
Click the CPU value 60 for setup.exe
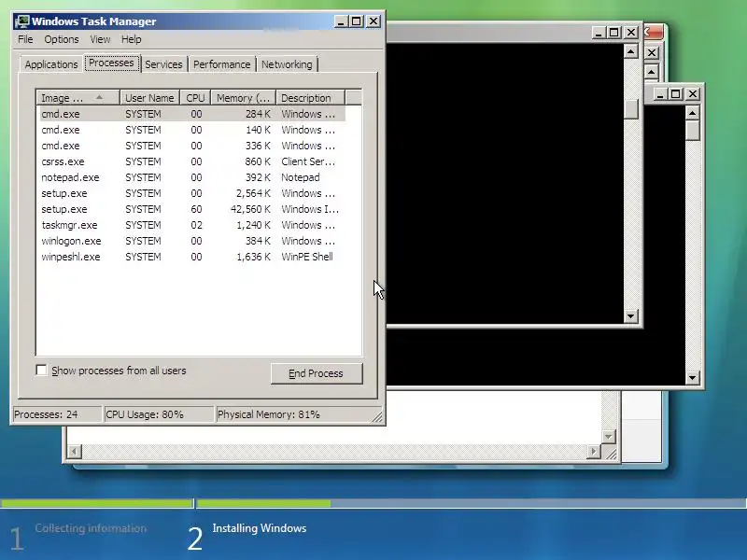point(196,209)
